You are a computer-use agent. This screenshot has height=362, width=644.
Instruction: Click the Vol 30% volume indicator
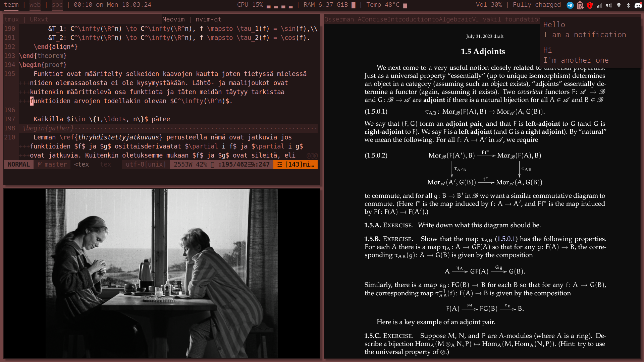click(x=489, y=5)
